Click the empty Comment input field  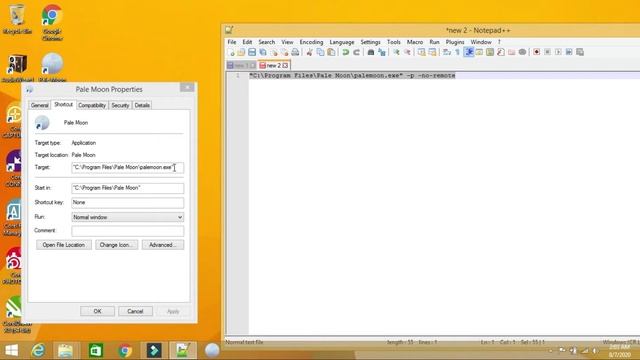point(128,231)
